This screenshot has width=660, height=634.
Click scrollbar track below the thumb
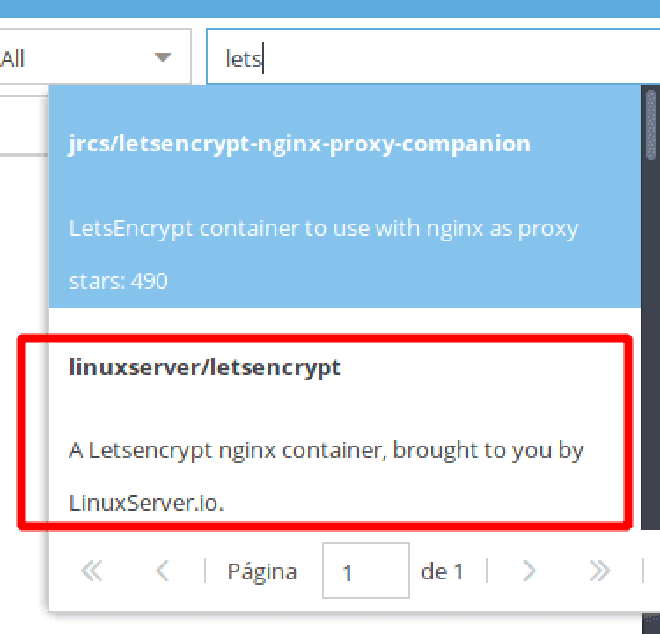[x=651, y=345]
